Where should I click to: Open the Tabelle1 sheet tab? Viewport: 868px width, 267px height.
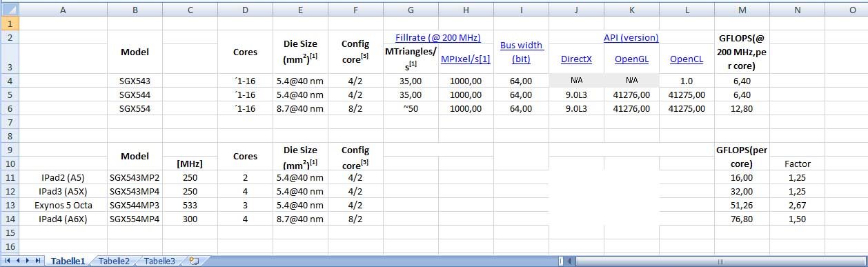[x=68, y=261]
